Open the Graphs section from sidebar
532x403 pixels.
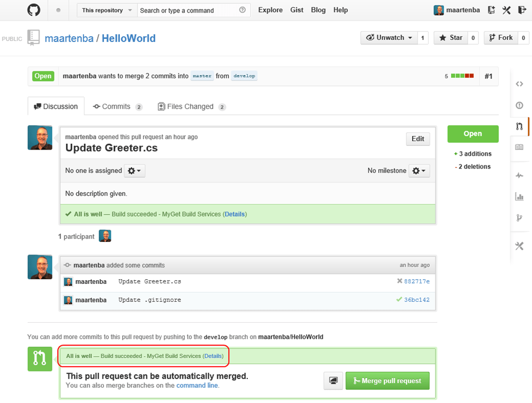tap(519, 196)
